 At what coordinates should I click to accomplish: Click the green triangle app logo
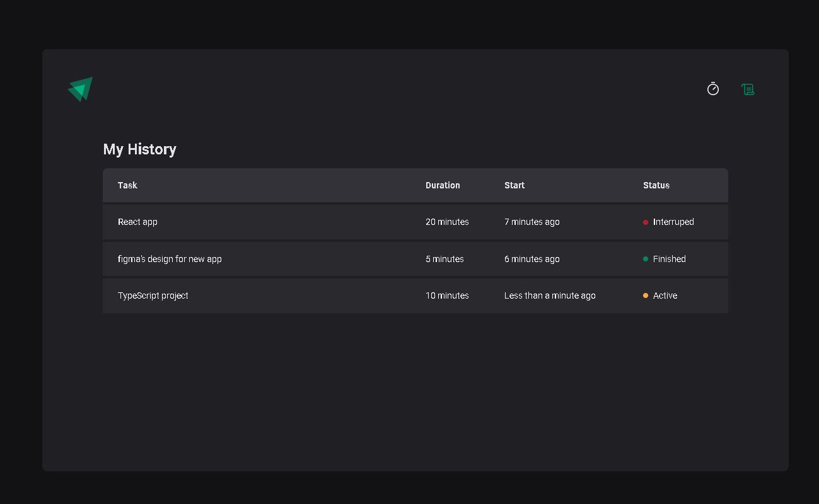(x=80, y=89)
